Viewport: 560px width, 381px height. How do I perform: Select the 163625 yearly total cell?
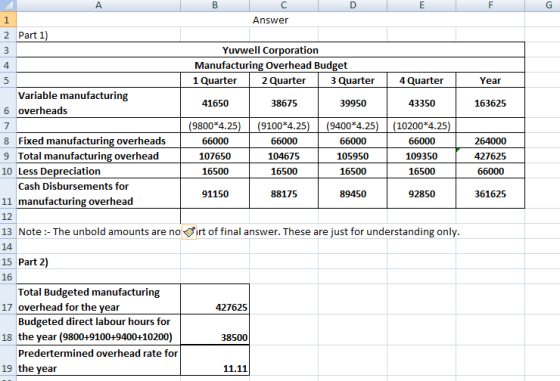pos(490,103)
